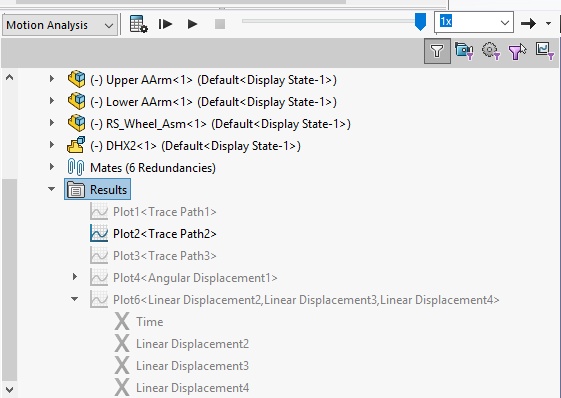This screenshot has width=561, height=398.
Task: Toggle the No Filter funnel icon
Action: pos(437,51)
